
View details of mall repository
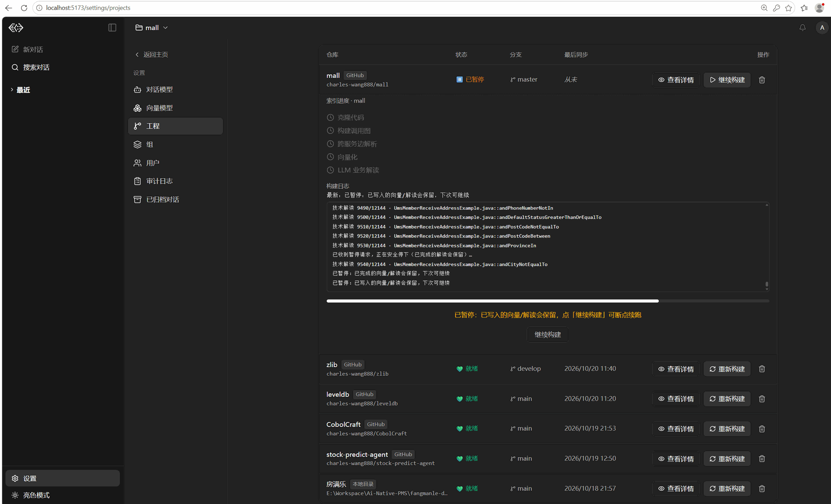tap(676, 80)
